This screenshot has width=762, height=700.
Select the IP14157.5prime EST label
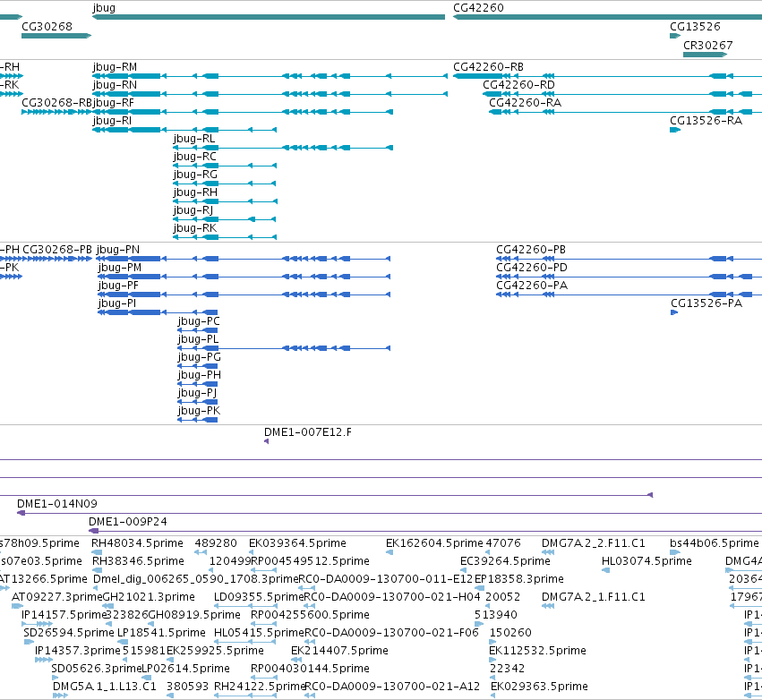click(64, 615)
